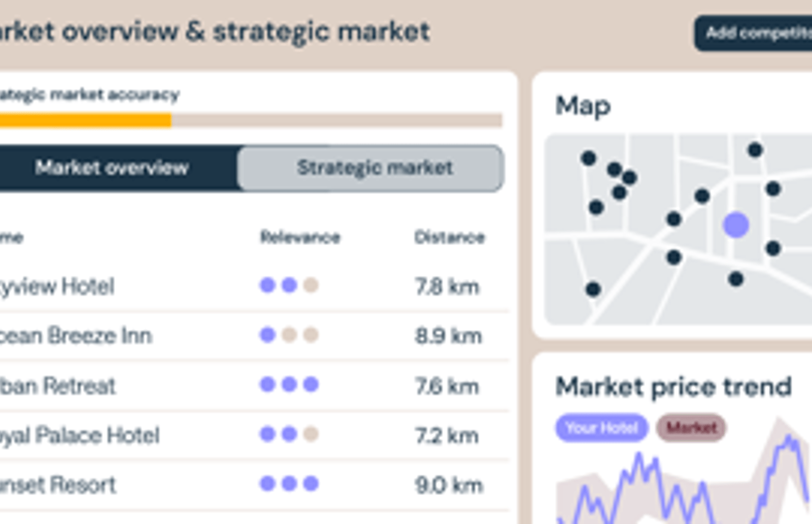Viewport: 812px width, 524px height.
Task: Click the Map panel heading
Action: 583,107
